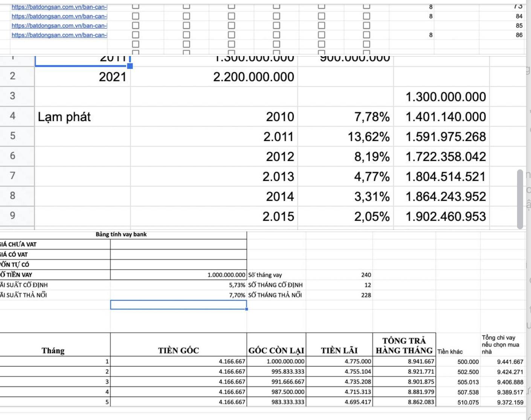Select the cell showing 2021
This screenshot has height=420, width=531.
(x=82, y=77)
